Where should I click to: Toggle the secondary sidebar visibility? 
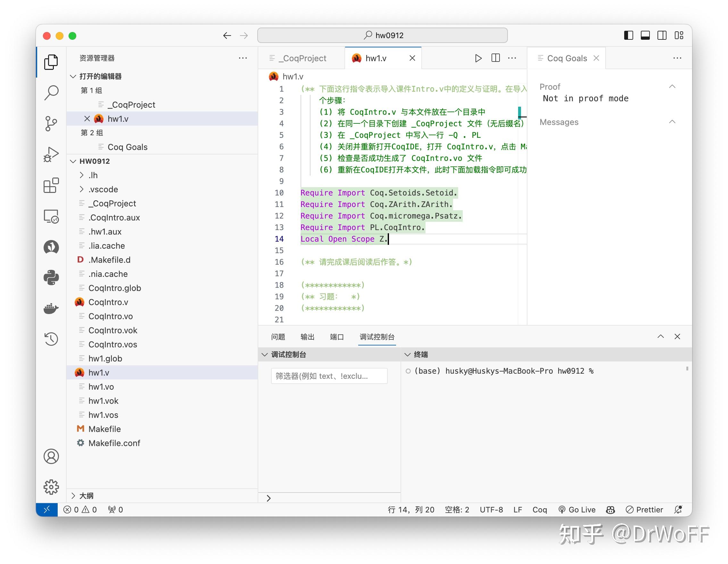pyautogui.click(x=662, y=35)
